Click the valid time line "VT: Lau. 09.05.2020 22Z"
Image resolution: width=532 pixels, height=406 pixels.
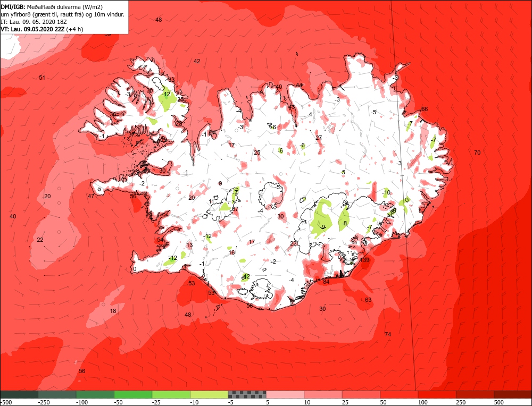tap(32, 29)
